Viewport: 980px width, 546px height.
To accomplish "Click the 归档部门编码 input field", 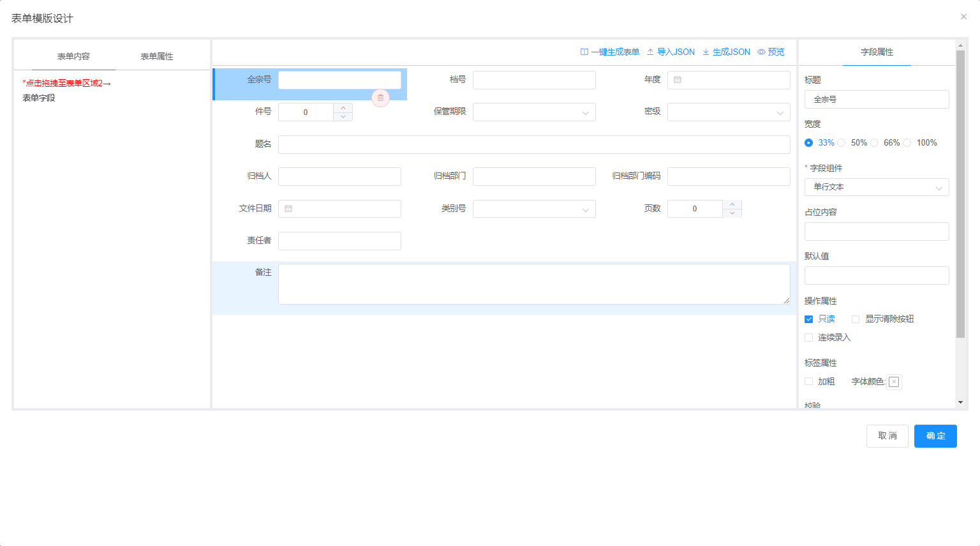I will point(729,176).
